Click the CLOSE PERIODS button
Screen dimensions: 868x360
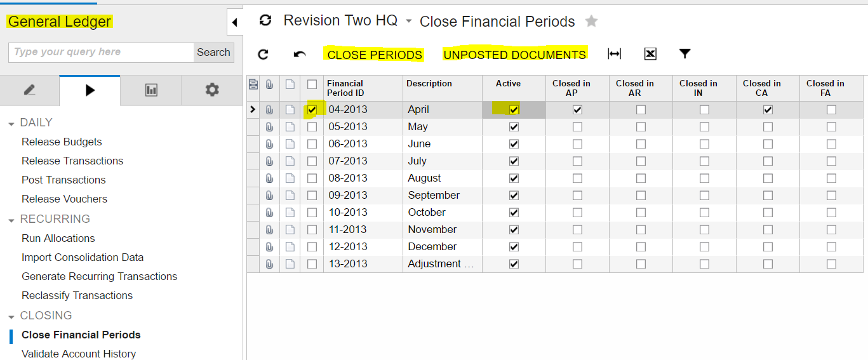[375, 55]
